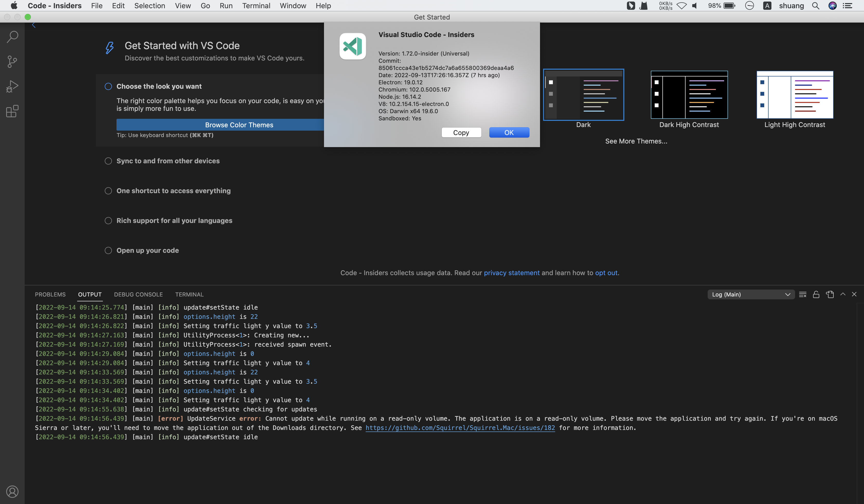
Task: Open Spotlight search from the menu bar
Action: [x=815, y=6]
